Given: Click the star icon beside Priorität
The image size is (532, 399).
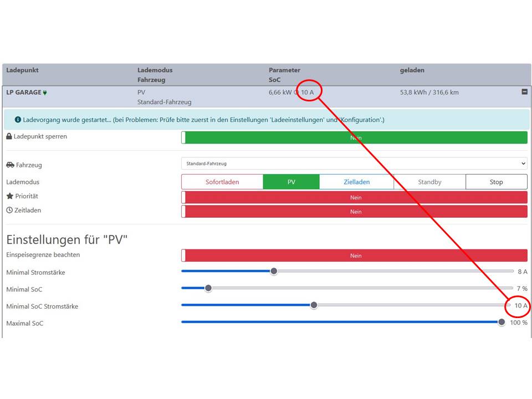Looking at the screenshot, I should point(10,196).
